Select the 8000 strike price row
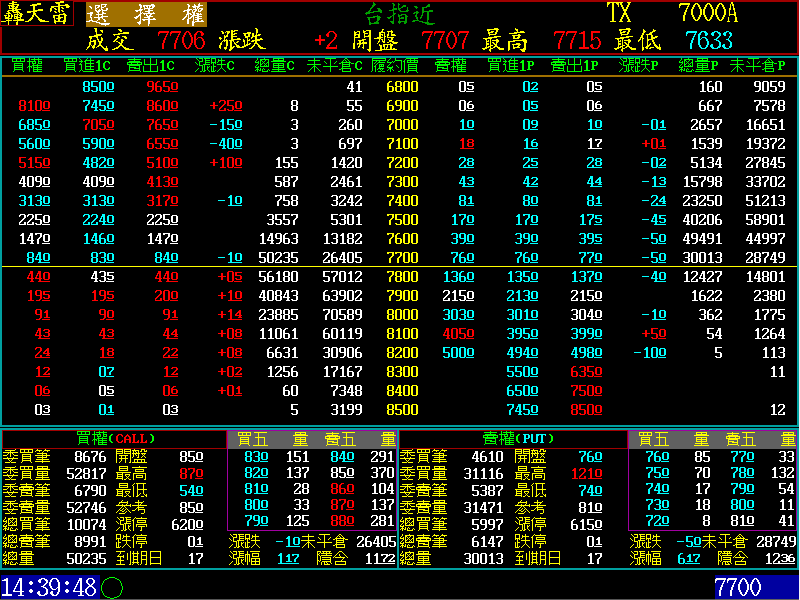800x600 pixels. click(402, 314)
